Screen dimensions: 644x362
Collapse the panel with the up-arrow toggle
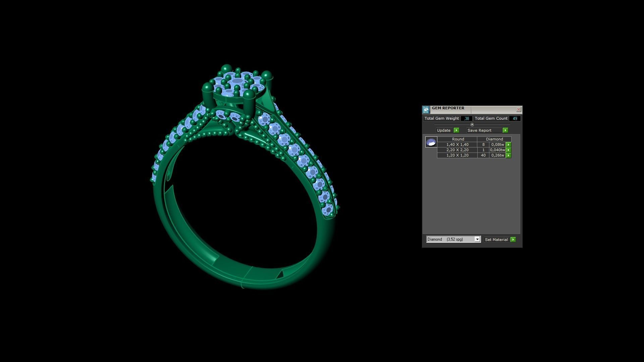tap(472, 125)
